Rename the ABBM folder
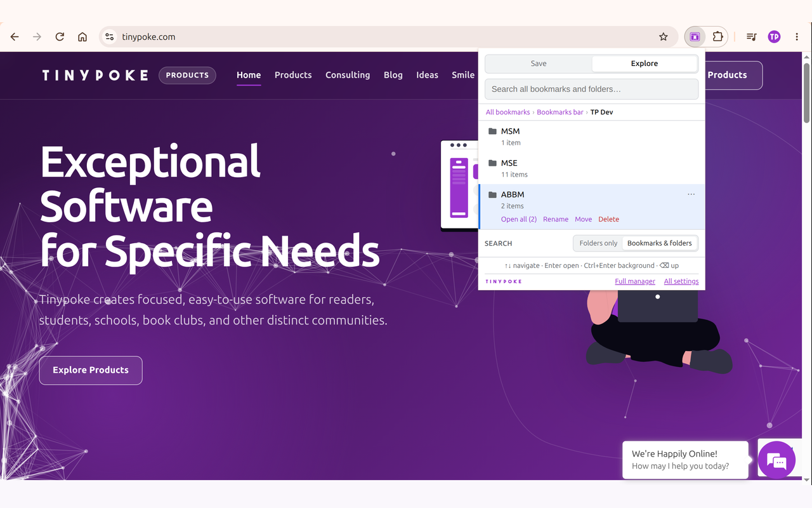812x508 pixels. pyautogui.click(x=556, y=219)
